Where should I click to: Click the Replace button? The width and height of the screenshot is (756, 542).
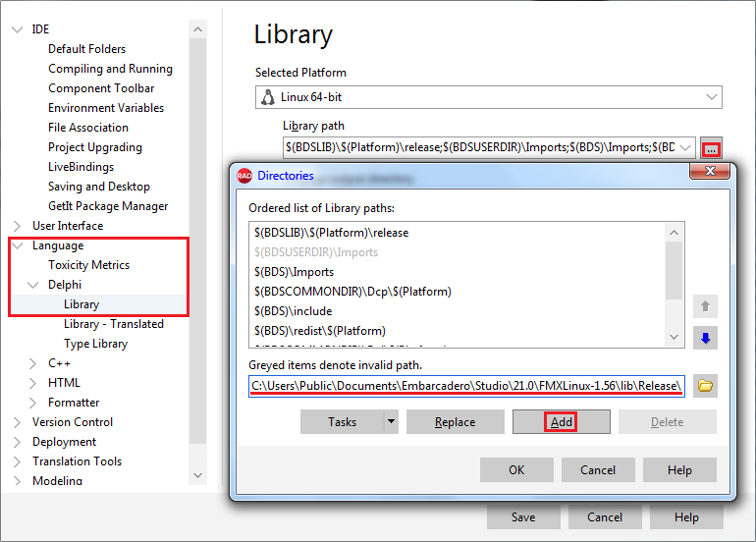point(456,422)
